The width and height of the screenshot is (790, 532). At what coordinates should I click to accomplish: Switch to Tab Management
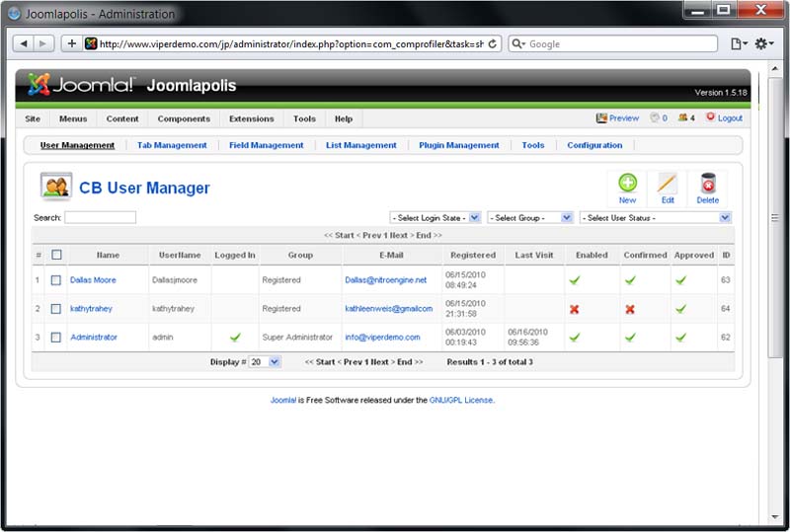[x=172, y=145]
